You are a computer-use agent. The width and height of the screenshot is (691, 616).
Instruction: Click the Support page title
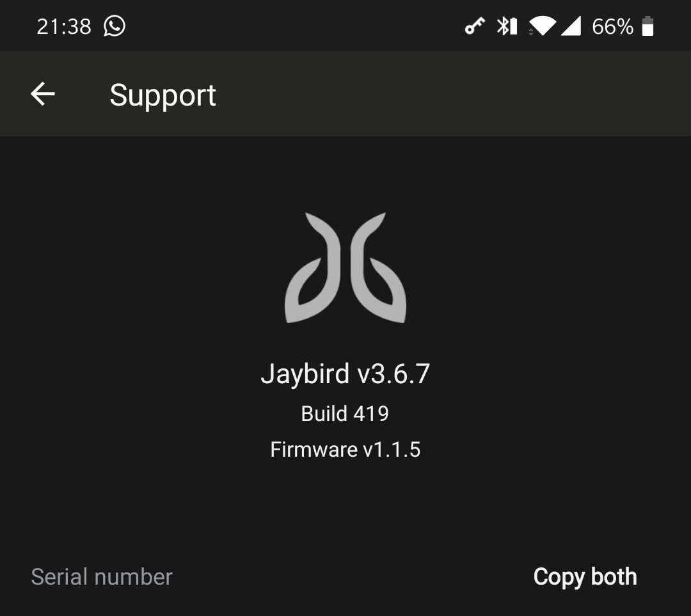(163, 95)
